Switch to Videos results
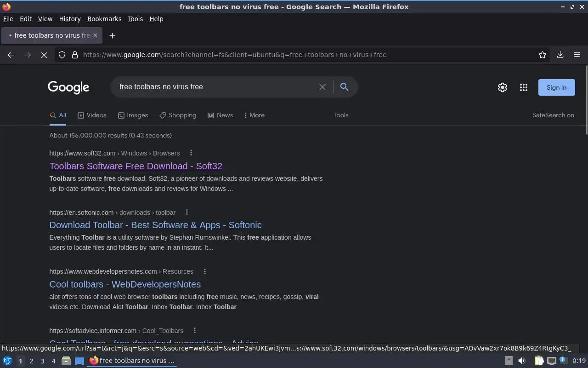This screenshot has width=588, height=368. [x=92, y=115]
